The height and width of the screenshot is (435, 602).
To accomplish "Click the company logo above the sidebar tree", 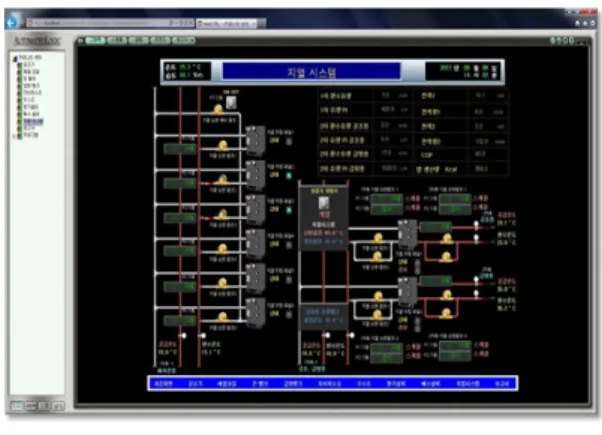I will click(37, 41).
